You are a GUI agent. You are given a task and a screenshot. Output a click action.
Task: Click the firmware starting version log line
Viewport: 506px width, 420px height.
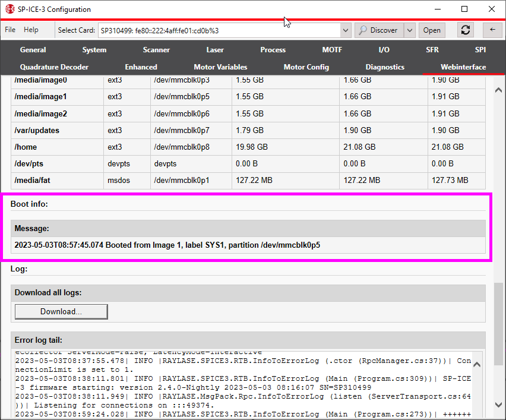click(x=243, y=383)
